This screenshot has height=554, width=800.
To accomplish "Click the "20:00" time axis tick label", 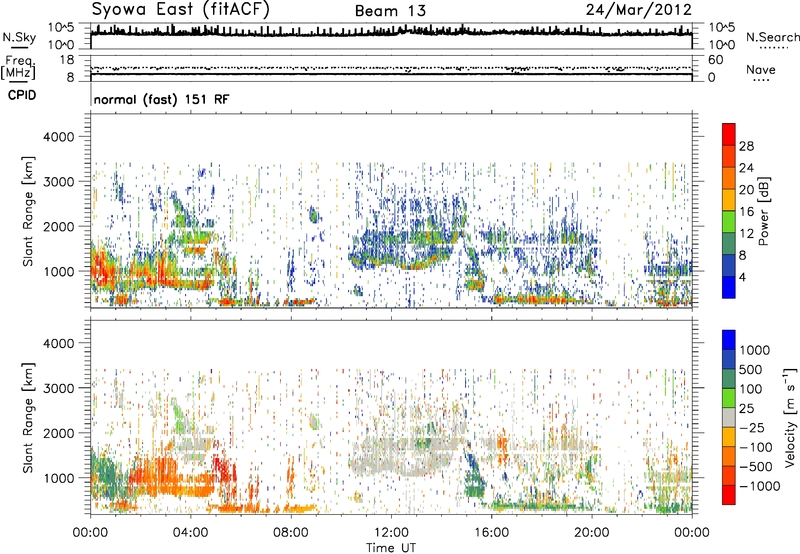I will (x=591, y=533).
